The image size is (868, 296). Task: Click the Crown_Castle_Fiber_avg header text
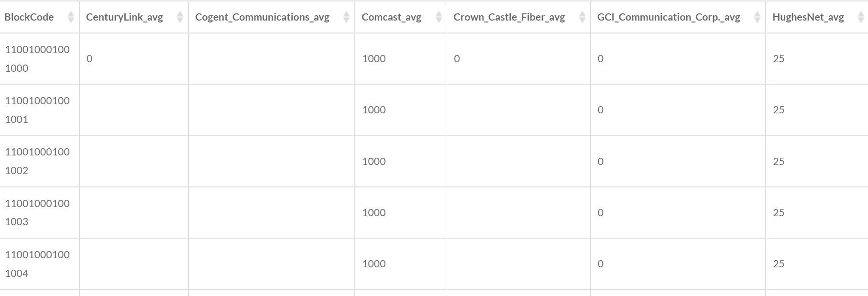[509, 17]
